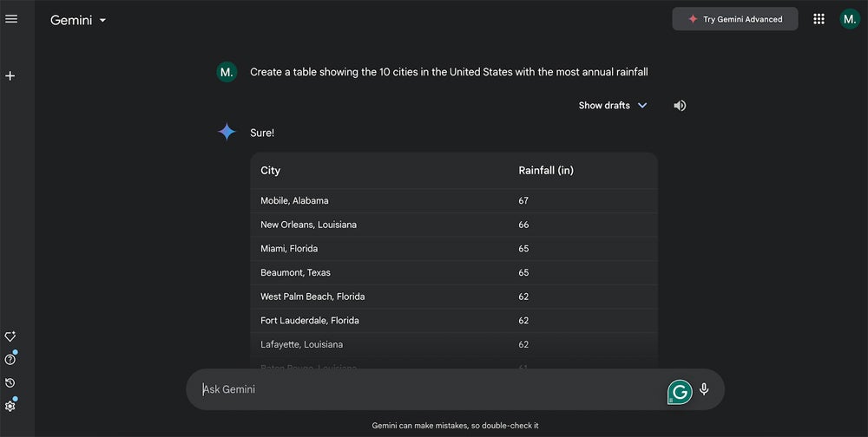Open the Activity history icon

click(10, 382)
